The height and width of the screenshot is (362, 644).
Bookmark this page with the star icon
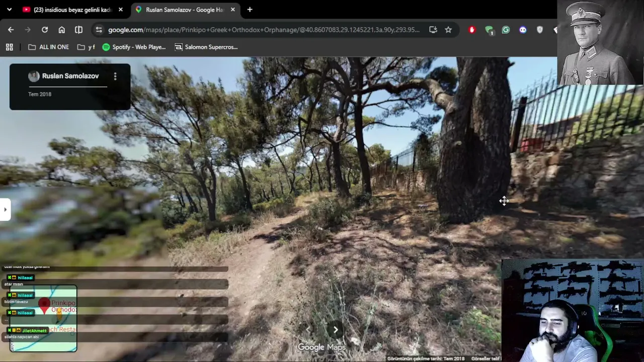click(448, 30)
